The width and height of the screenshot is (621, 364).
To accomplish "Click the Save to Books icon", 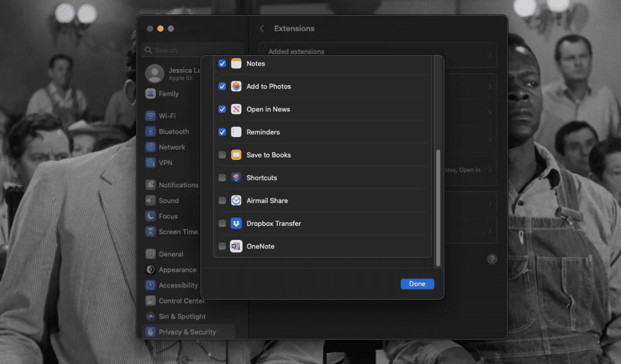I will click(x=236, y=155).
